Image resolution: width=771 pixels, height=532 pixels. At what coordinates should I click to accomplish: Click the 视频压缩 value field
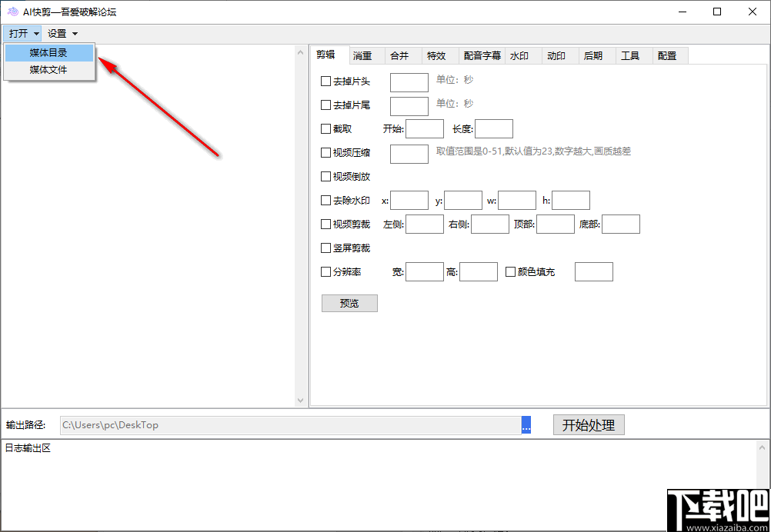click(409, 154)
